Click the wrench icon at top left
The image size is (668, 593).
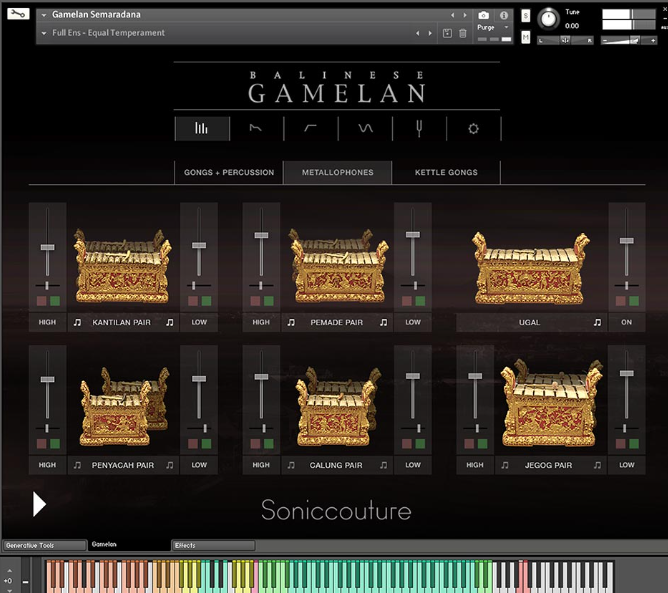click(18, 14)
